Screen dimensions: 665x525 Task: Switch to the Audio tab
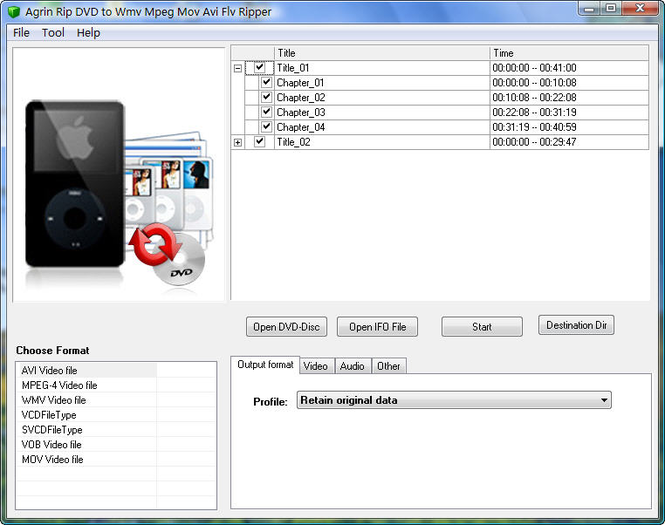coord(352,366)
